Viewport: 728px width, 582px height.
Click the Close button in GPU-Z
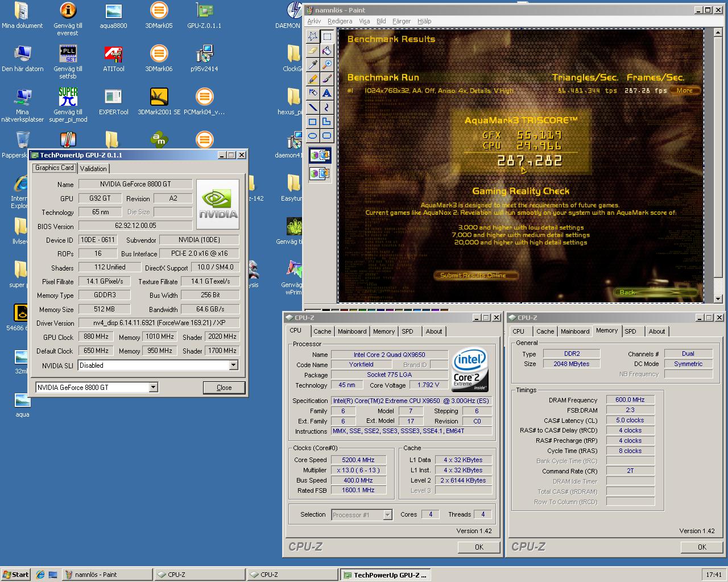pyautogui.click(x=224, y=388)
